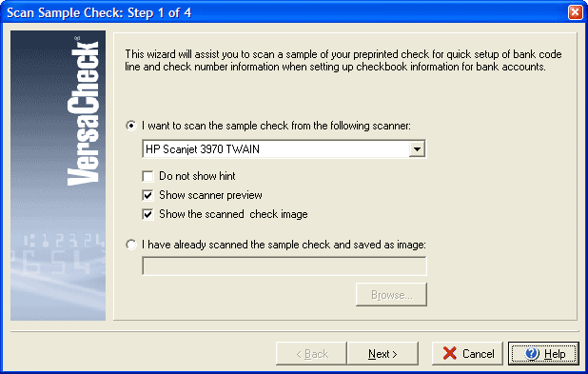Expand the scanner selection dropdown arrow
Image resolution: width=588 pixels, height=374 pixels.
click(417, 149)
